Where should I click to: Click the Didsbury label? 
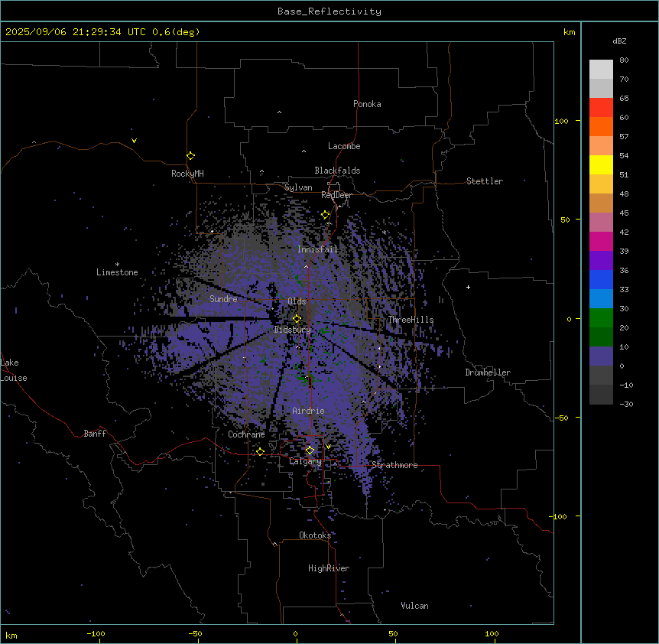(293, 330)
